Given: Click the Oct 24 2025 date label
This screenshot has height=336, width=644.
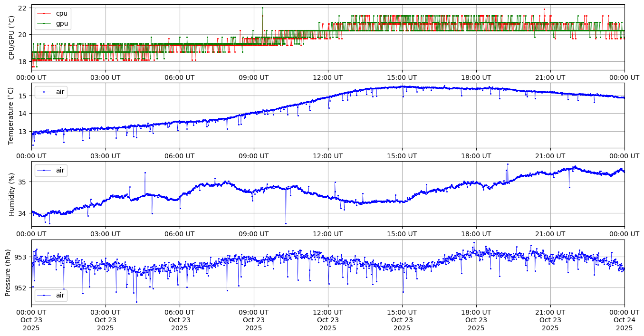Looking at the screenshot, I should 624,320.
